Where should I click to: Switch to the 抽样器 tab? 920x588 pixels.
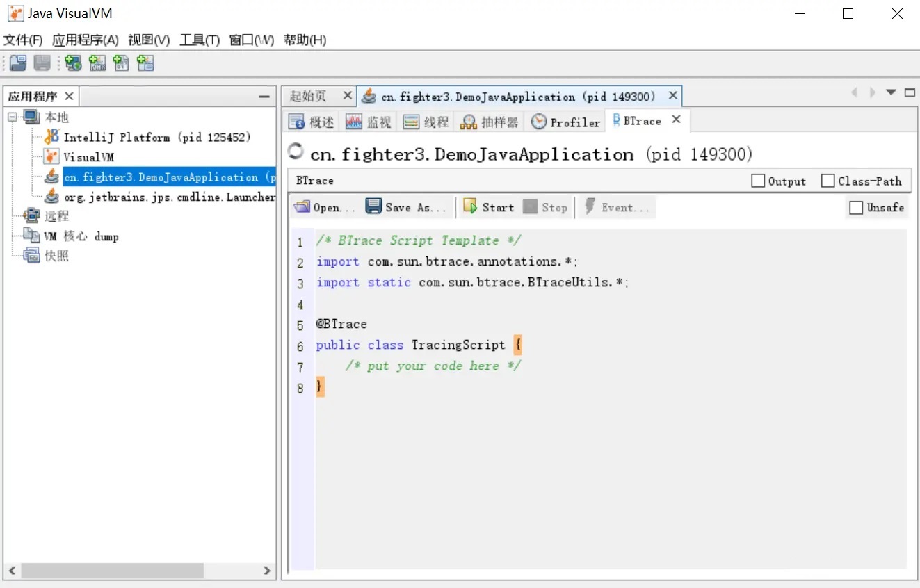click(x=490, y=122)
